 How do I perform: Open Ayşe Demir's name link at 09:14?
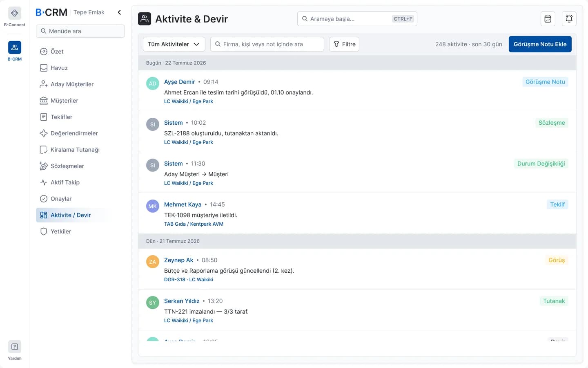pyautogui.click(x=180, y=82)
